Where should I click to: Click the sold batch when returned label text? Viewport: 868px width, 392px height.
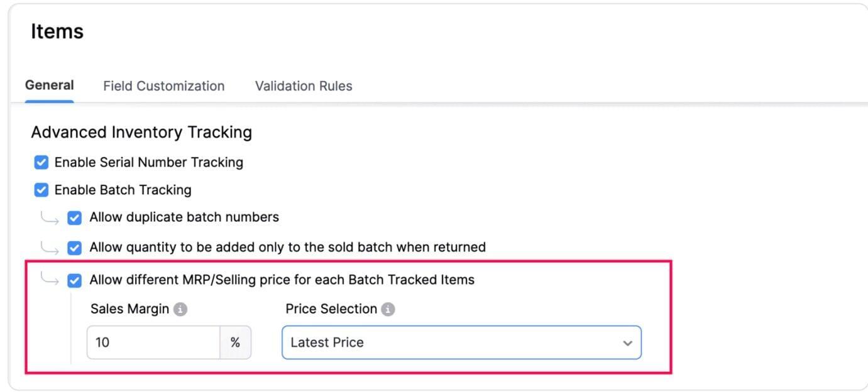pos(287,247)
